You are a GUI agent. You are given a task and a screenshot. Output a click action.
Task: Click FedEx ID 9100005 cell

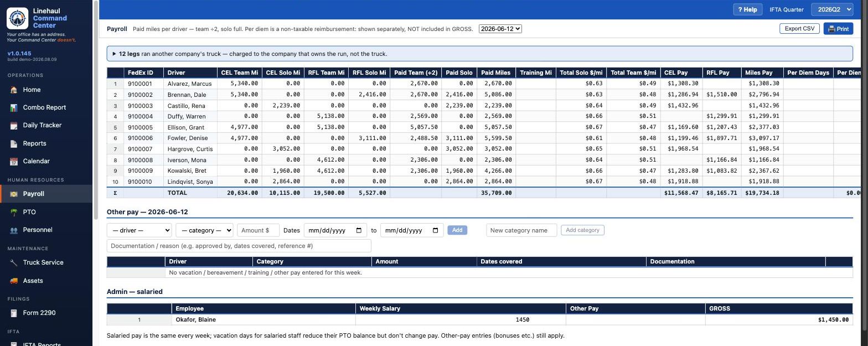click(143, 127)
